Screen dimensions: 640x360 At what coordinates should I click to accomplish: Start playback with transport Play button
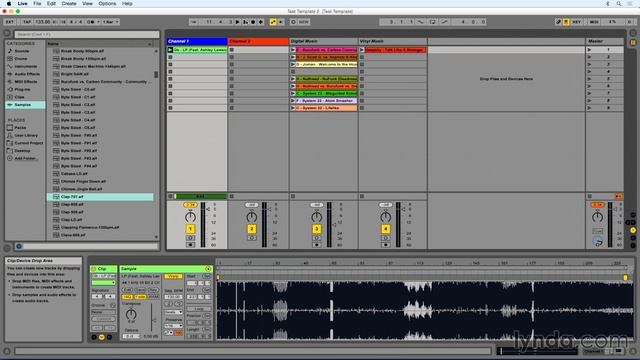click(238, 22)
